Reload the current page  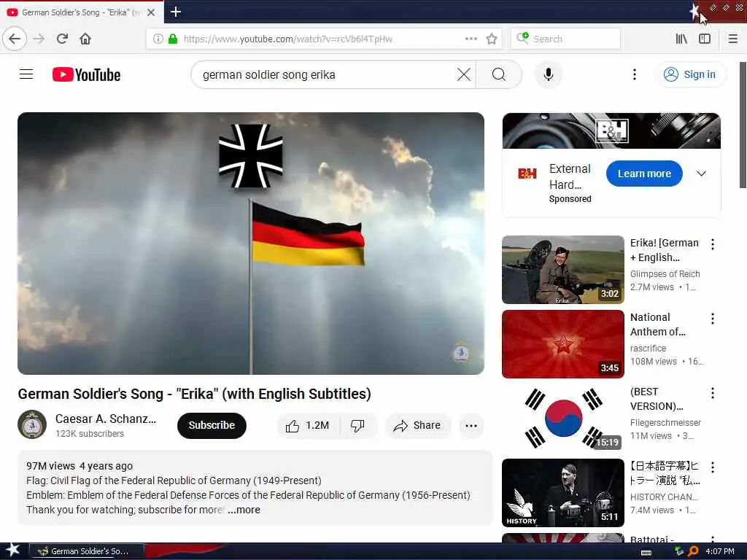click(x=63, y=39)
